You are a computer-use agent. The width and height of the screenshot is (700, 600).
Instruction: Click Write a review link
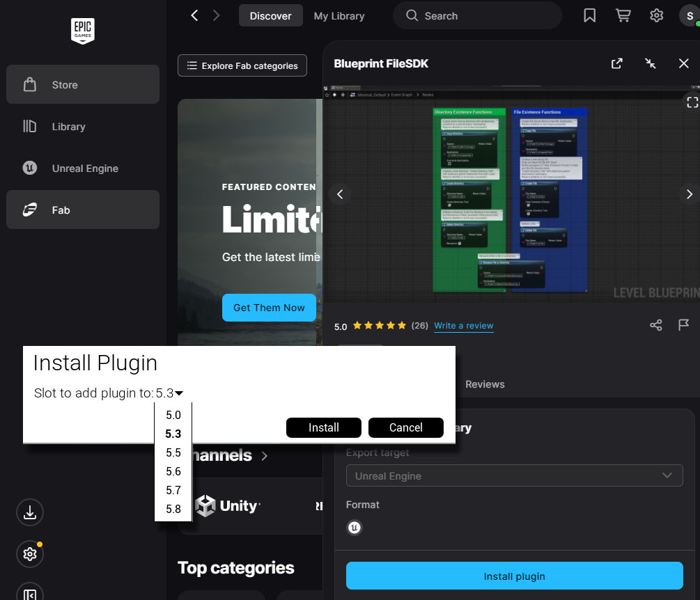click(x=463, y=326)
